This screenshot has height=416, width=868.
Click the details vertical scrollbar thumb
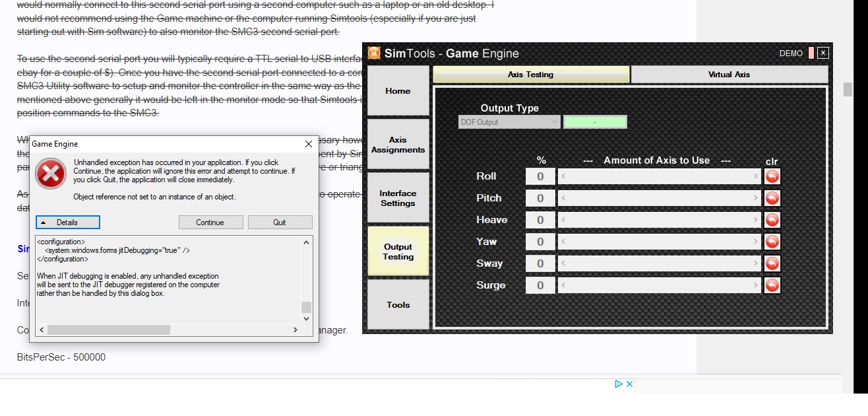pos(306,307)
